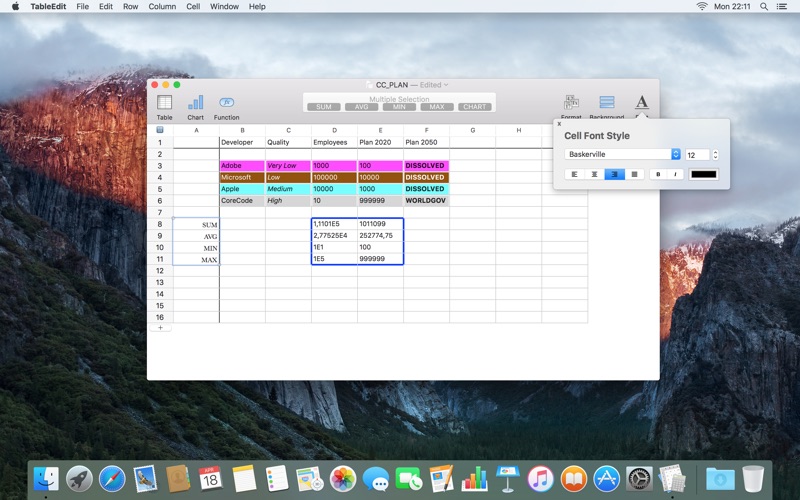Open the Apple menu

15,7
